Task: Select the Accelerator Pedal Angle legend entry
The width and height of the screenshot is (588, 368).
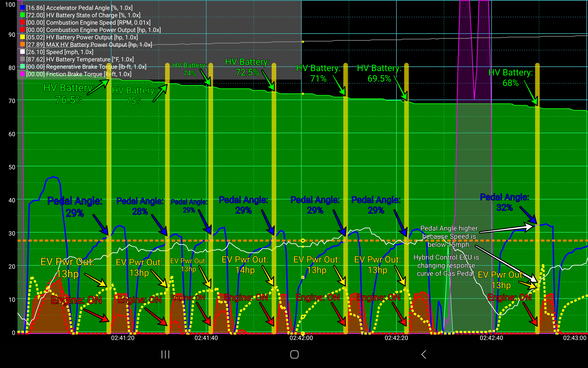Action: (x=76, y=8)
